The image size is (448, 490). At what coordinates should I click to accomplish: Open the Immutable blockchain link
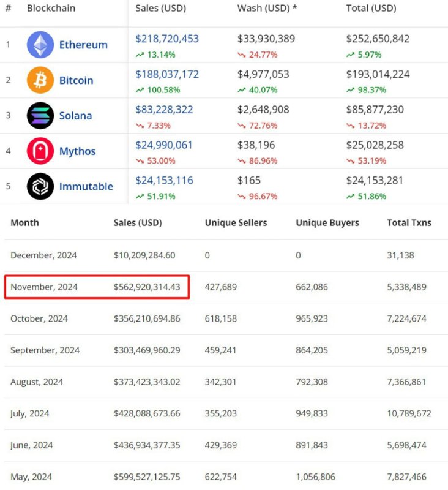click(x=86, y=187)
